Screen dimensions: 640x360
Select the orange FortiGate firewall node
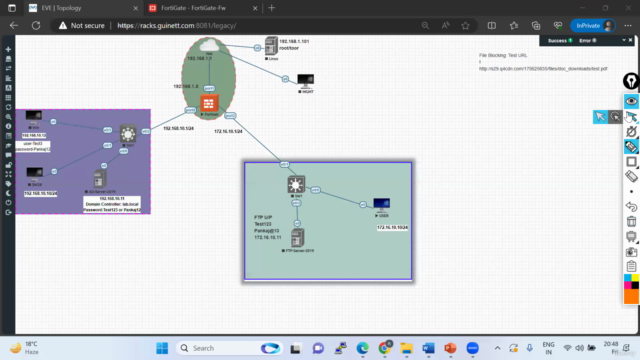[209, 104]
